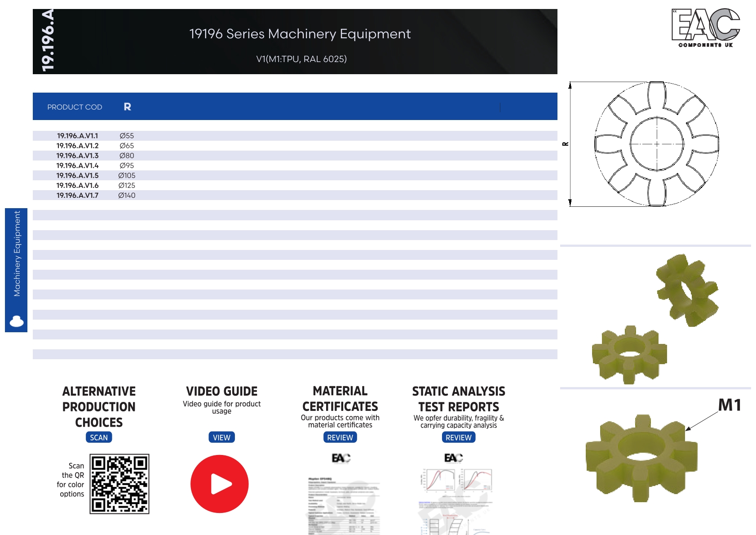Viewport: 756px width, 535px height.
Task: Click the vertical 19.196.A label
Action: pos(48,40)
